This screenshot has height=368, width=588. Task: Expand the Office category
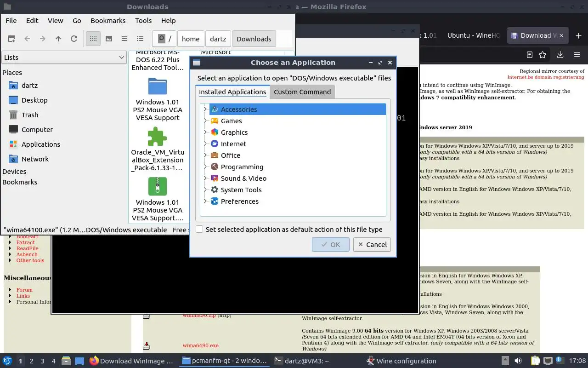point(205,155)
